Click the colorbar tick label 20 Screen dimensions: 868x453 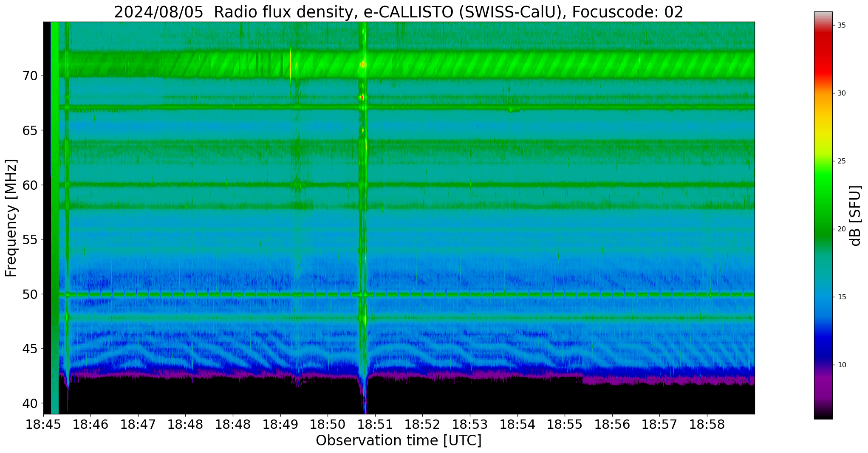[842, 229]
